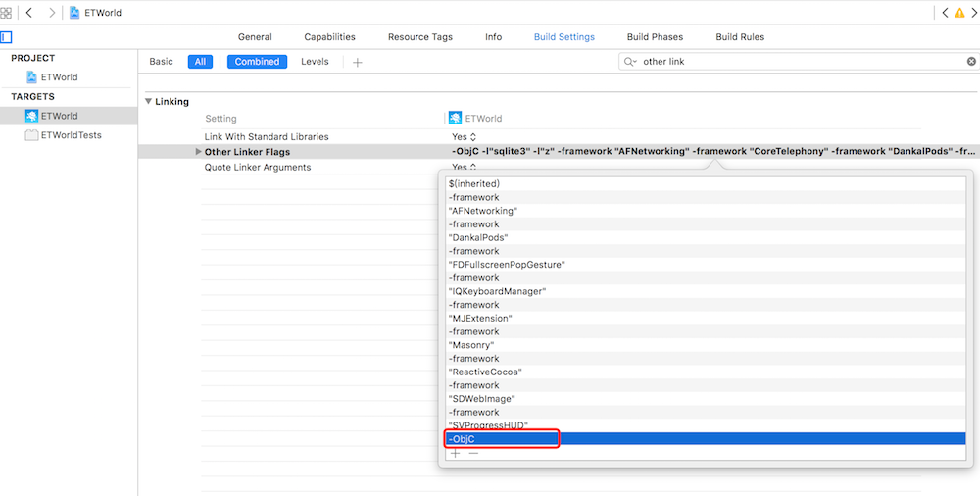Screen dimensions: 980x496
Task: Add a linker flag with the popup plus
Action: [x=456, y=453]
